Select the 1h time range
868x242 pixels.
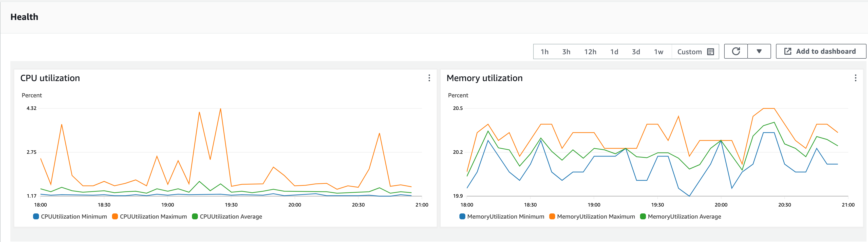(x=545, y=52)
